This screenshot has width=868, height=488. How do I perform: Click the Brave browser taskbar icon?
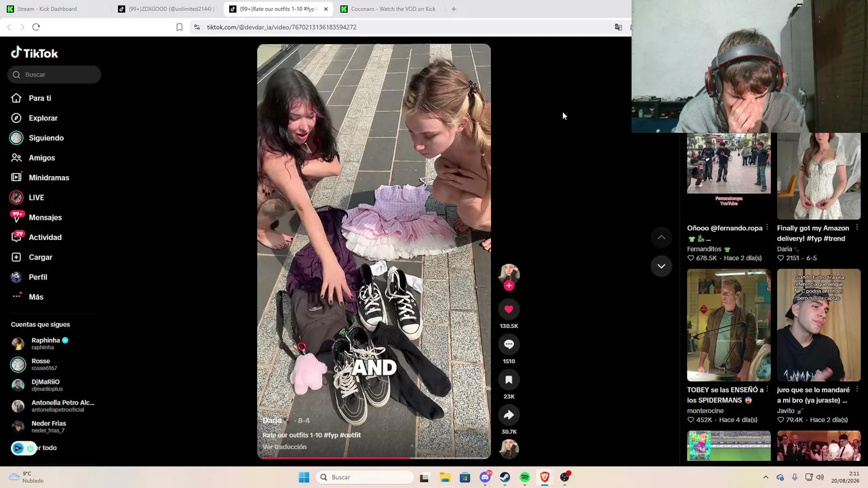coord(545,477)
